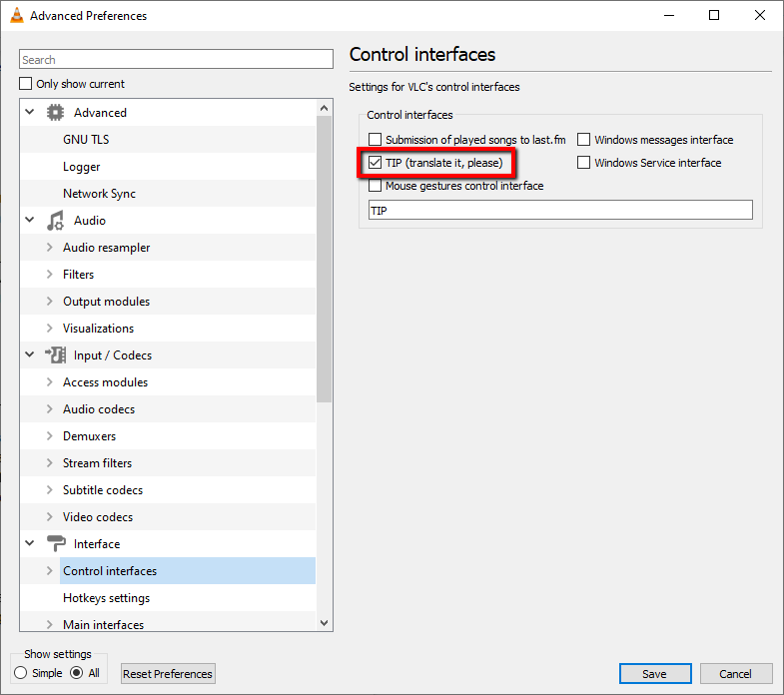
Task: Collapse the Advanced category
Action: point(29,113)
